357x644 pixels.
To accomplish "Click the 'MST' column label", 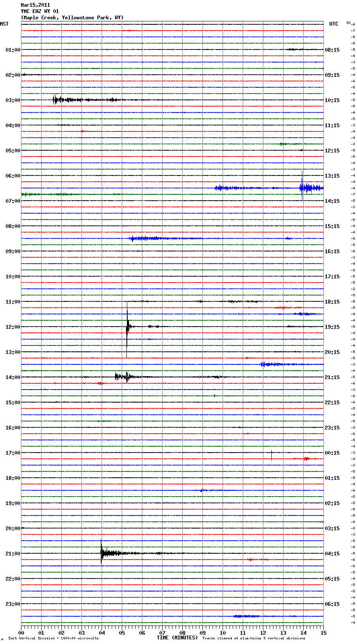I will tap(4, 24).
